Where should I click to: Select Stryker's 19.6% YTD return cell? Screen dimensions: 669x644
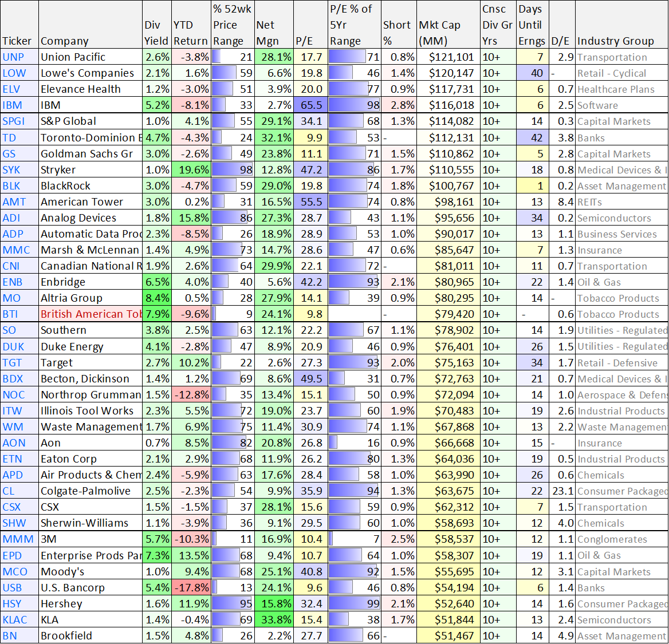click(x=191, y=170)
